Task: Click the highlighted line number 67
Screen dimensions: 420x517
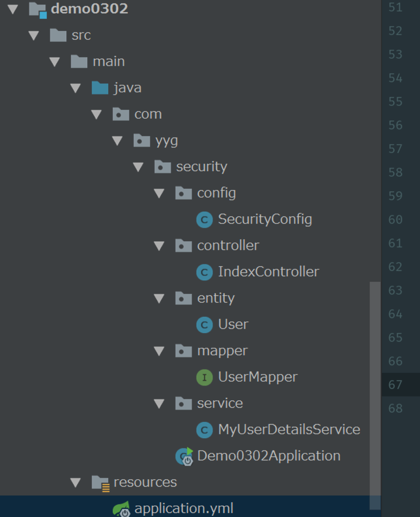Action: (x=395, y=385)
